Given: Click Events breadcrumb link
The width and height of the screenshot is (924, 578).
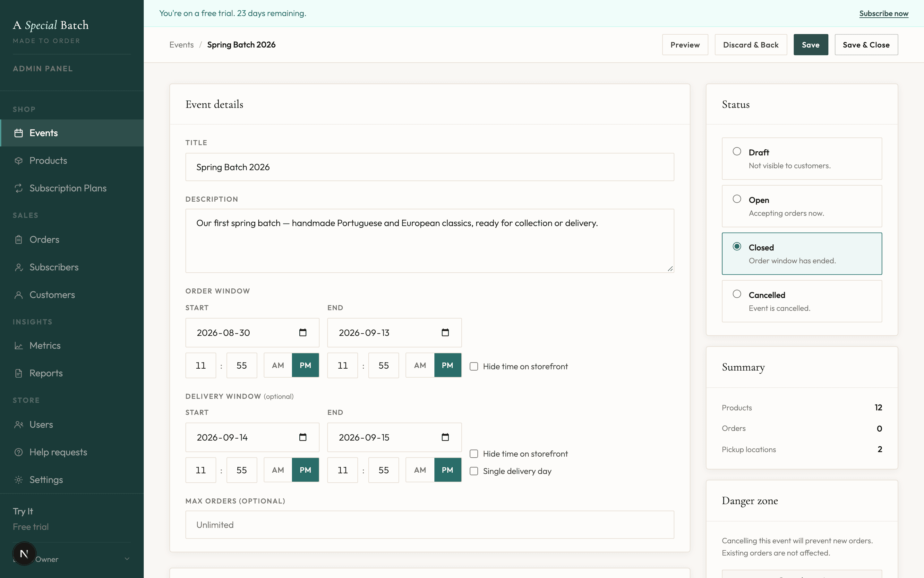Looking at the screenshot, I should coord(181,45).
